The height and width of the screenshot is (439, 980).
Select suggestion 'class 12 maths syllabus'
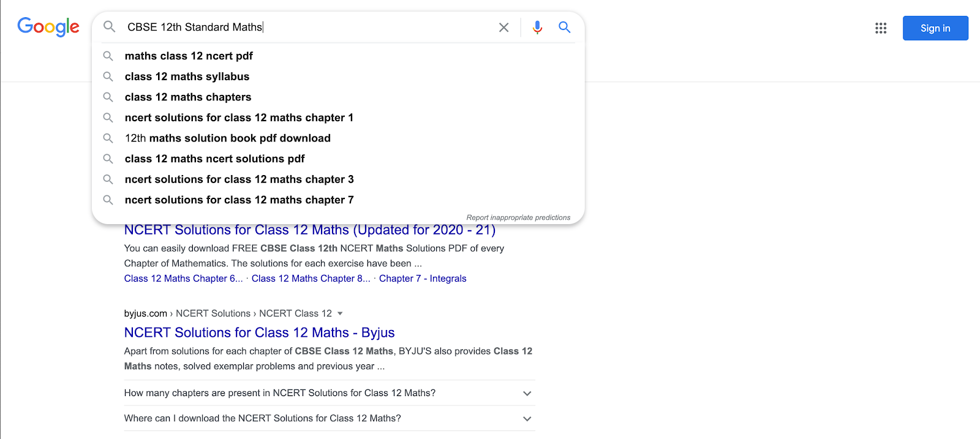point(187,77)
